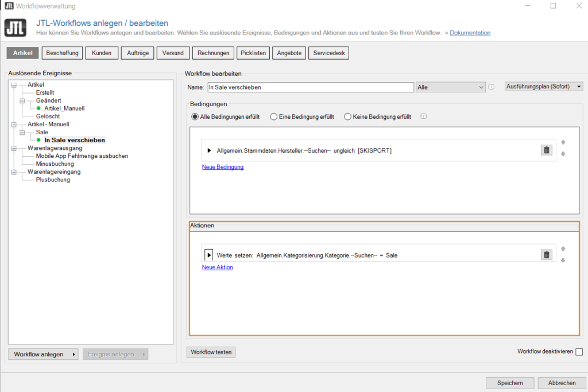Click the info icon beside the Alle dropdown
Screen dimensions: 588x392
point(492,87)
